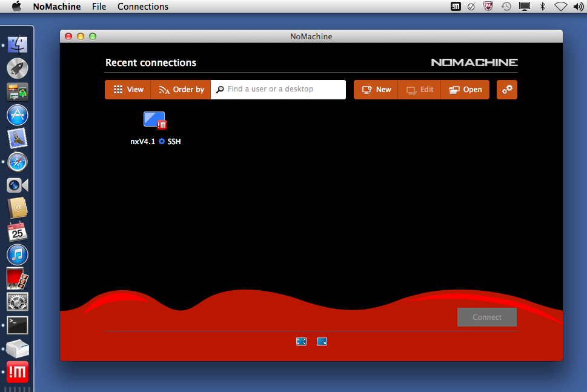Screen dimensions: 587x392
Task: Click the NoMachine menu bar status icon
Action: click(x=456, y=7)
